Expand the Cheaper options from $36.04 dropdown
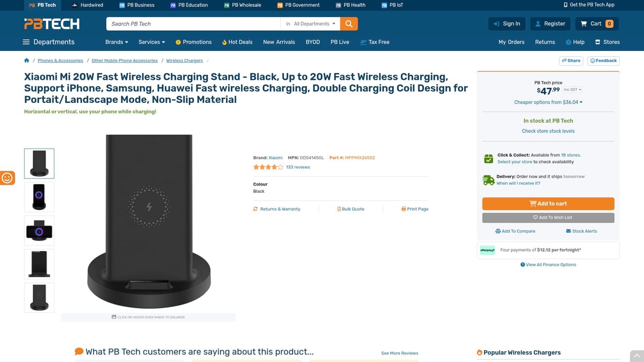This screenshot has height=362, width=644. coord(547,102)
